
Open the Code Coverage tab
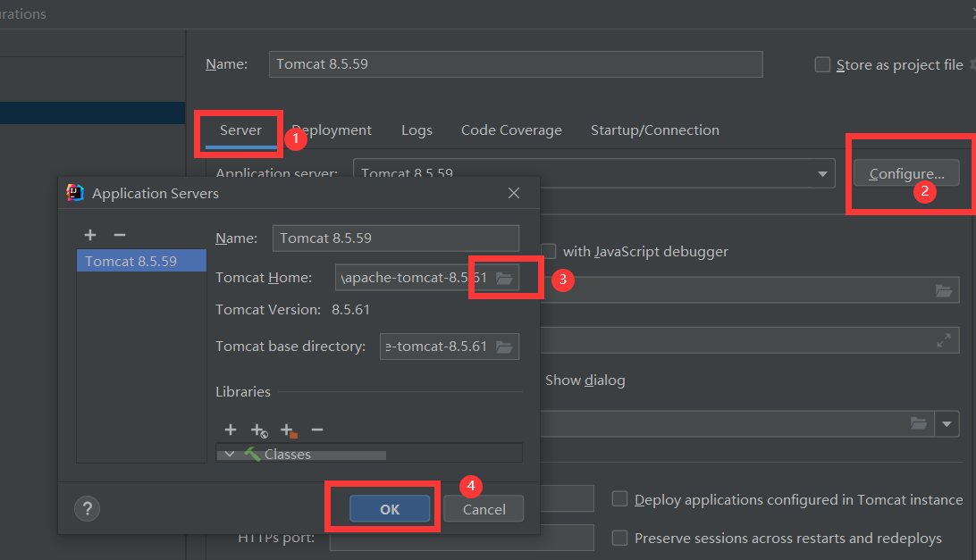(511, 130)
